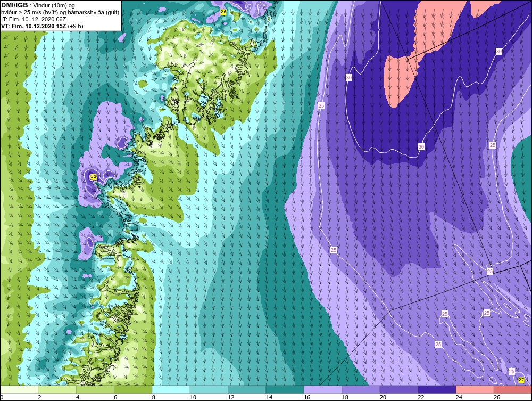Click the 12–14 m/s teal legend swatch

[x=247, y=389]
